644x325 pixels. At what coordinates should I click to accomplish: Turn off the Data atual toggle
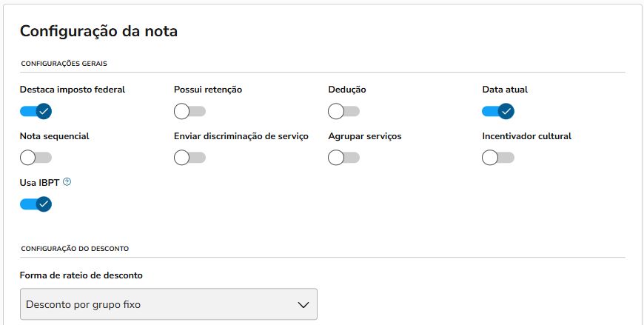tap(497, 111)
